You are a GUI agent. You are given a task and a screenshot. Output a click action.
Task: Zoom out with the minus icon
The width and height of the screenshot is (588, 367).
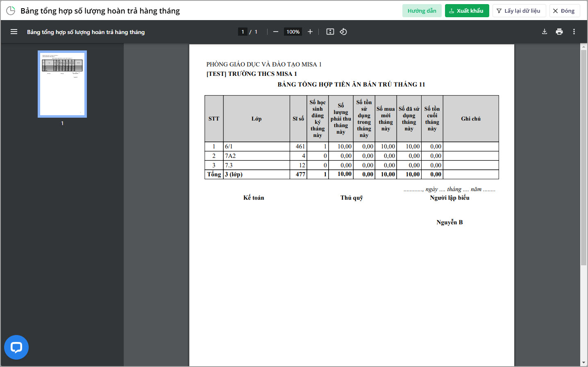(276, 32)
